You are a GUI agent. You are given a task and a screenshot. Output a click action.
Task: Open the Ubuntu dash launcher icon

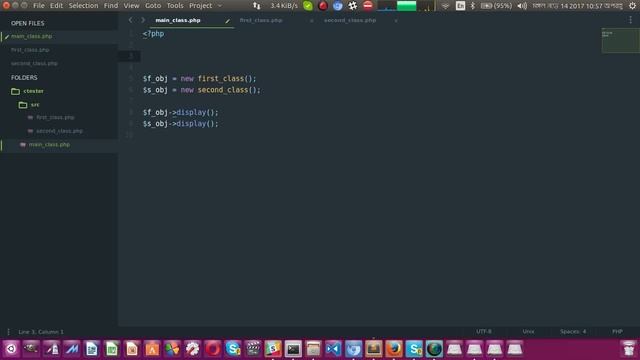11,349
